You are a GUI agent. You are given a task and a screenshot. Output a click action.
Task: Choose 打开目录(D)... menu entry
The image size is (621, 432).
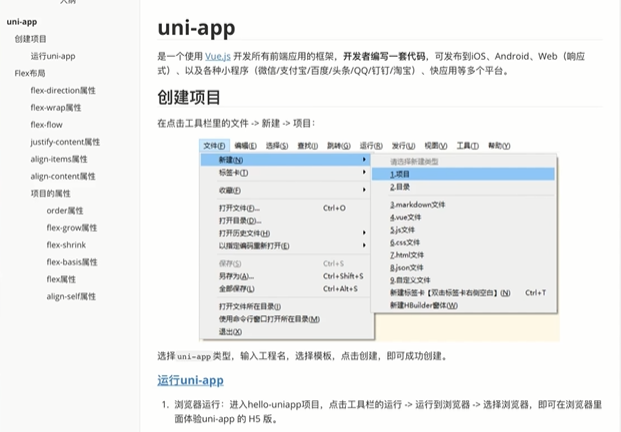(x=286, y=221)
